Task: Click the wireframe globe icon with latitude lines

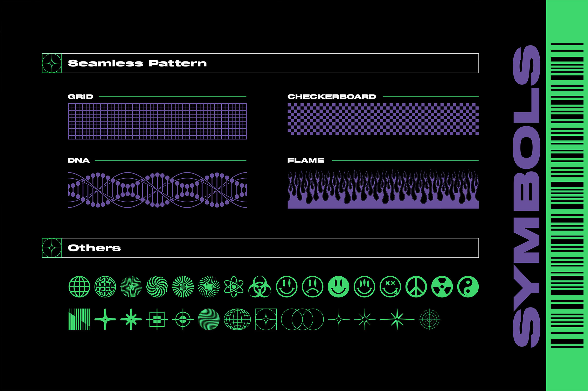Action: pos(79,286)
